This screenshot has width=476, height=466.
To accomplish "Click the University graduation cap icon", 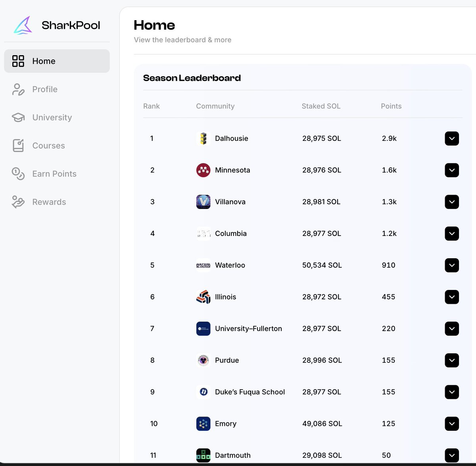I will coord(18,117).
